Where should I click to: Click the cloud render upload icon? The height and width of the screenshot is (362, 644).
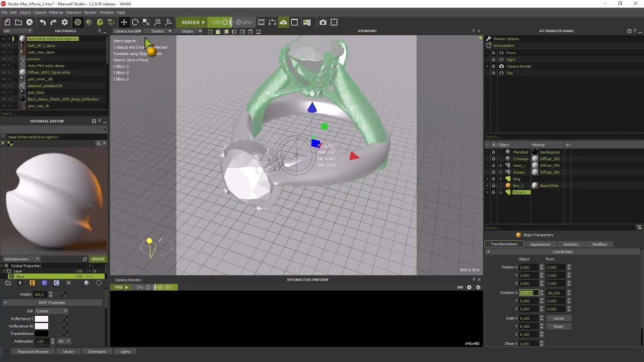pyautogui.click(x=283, y=22)
